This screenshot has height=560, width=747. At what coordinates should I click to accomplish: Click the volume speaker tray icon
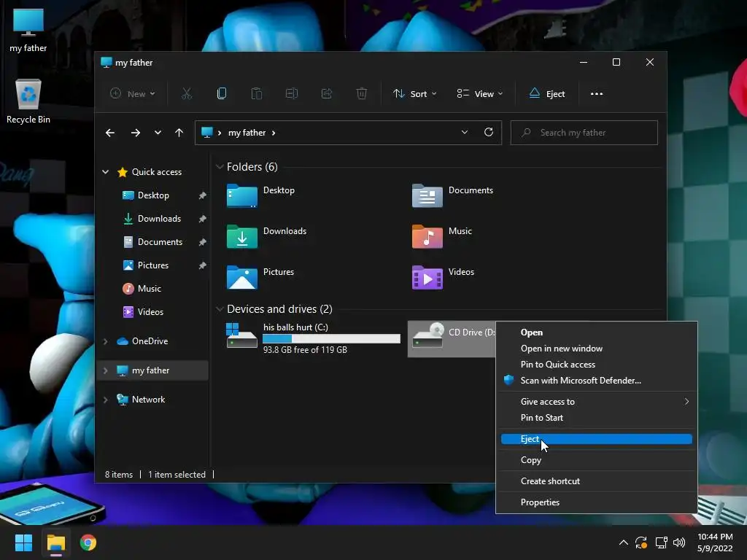[x=679, y=542]
